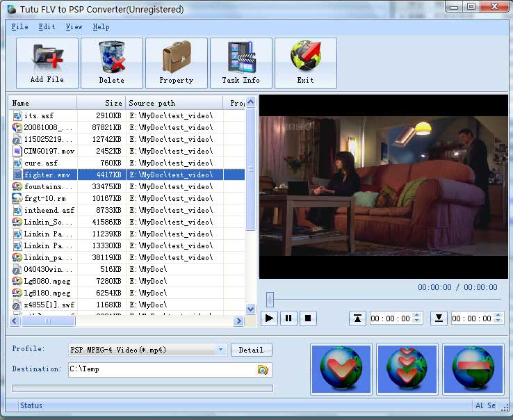Click file icon beside 040430win entry
Screen dimensions: 513x420
pos(17,269)
